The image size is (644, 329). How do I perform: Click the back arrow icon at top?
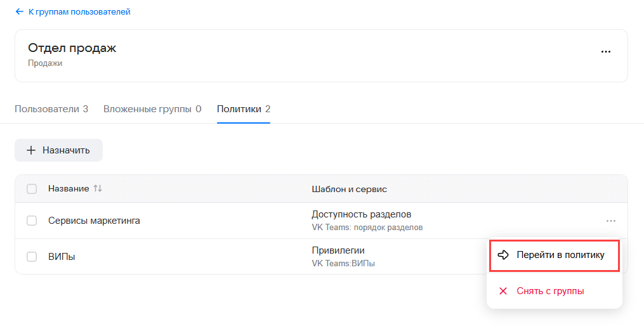click(19, 11)
